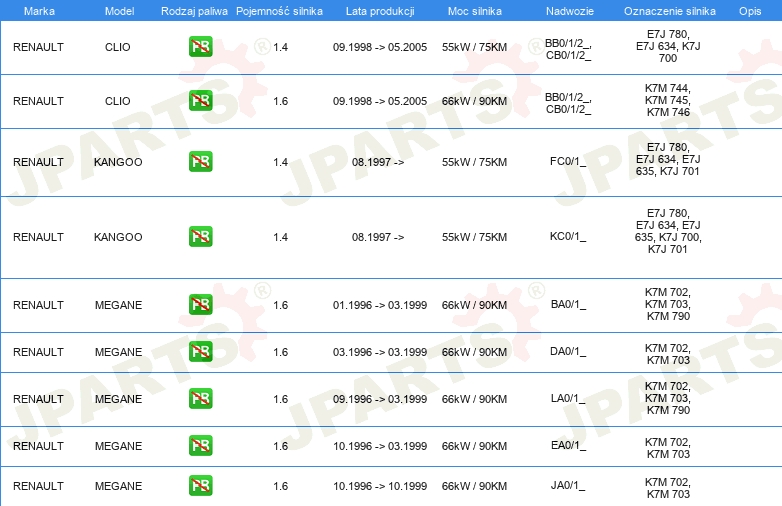Click '66kW / 90KM' in the CLIO row
The image size is (782, 506).
coord(474,101)
